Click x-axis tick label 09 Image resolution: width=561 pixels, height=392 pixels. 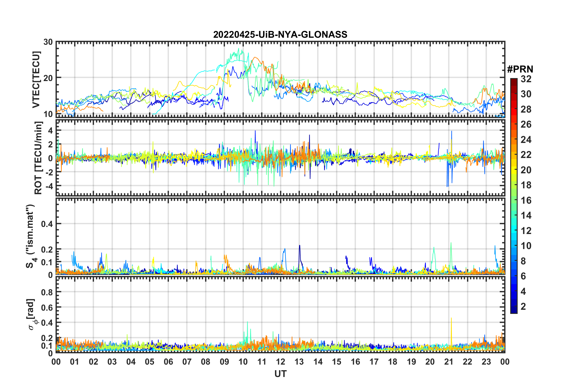pos(224,362)
